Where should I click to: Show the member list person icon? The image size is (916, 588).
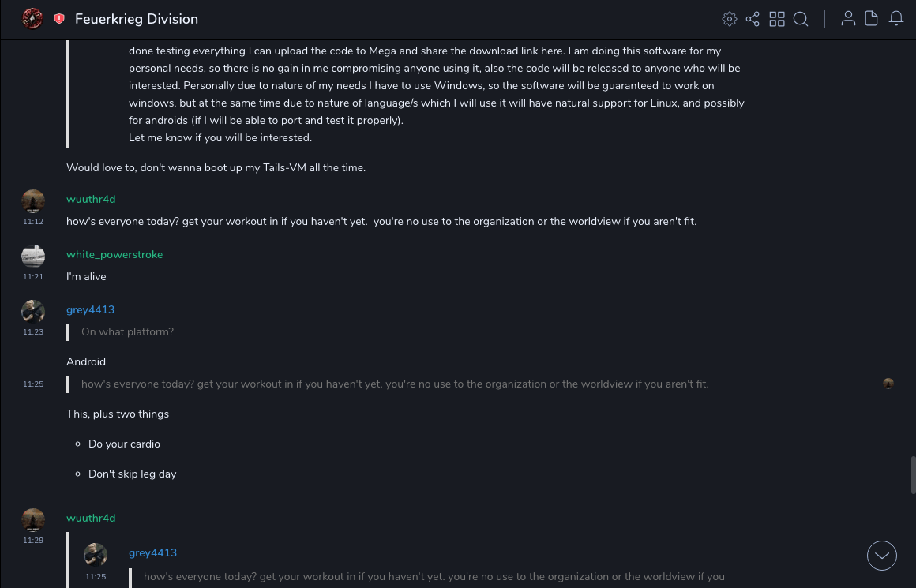(848, 19)
